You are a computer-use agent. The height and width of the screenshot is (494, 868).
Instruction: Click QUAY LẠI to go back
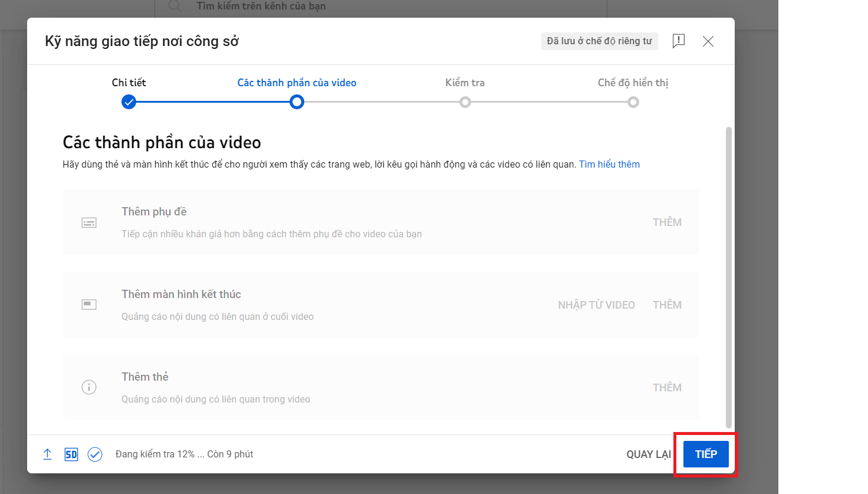click(648, 454)
